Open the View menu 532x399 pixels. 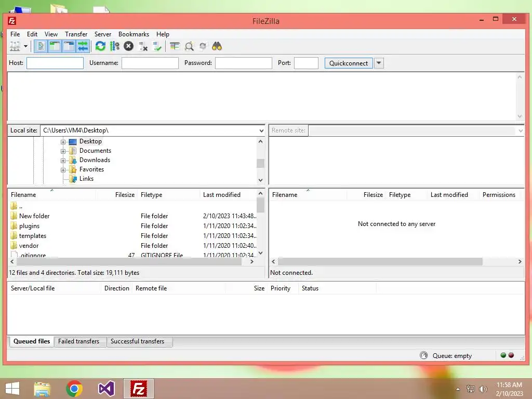(x=51, y=34)
